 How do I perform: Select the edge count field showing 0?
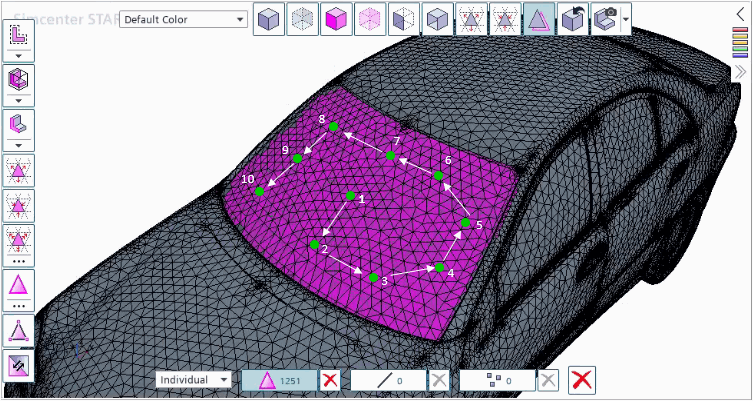tap(388, 380)
